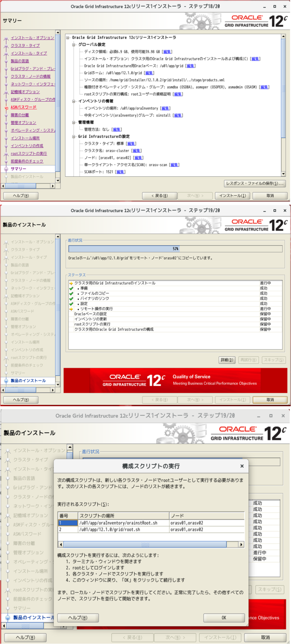Click the yellow arrow icon beside リモート操作の実行
The image size is (291, 644).
click(71, 309)
